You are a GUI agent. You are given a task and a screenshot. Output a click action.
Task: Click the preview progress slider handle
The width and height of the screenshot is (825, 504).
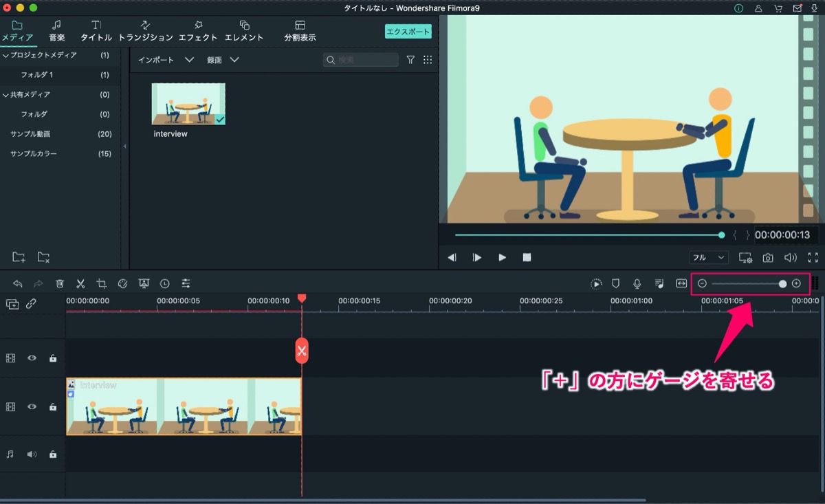(721, 235)
